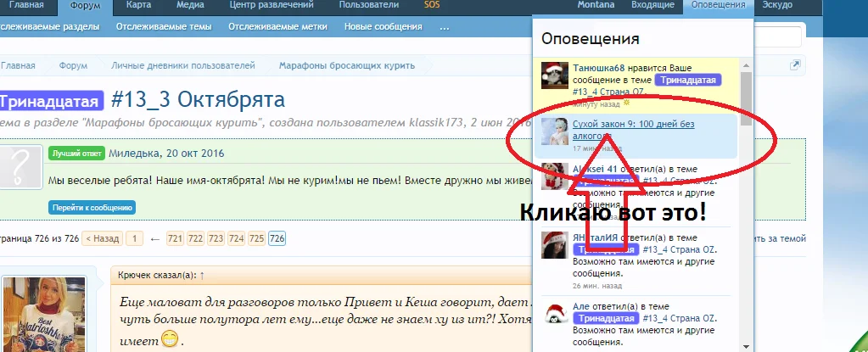The height and width of the screenshot is (352, 868).
Task: Click Тринадцатая tag in ЯНаталИЯ's alert
Action: click(x=606, y=249)
